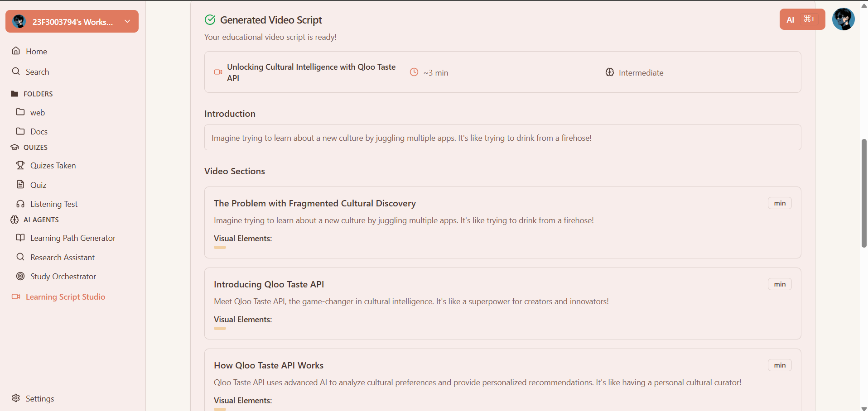Click the FOLDERS section folder icon
868x411 pixels.
click(x=14, y=94)
